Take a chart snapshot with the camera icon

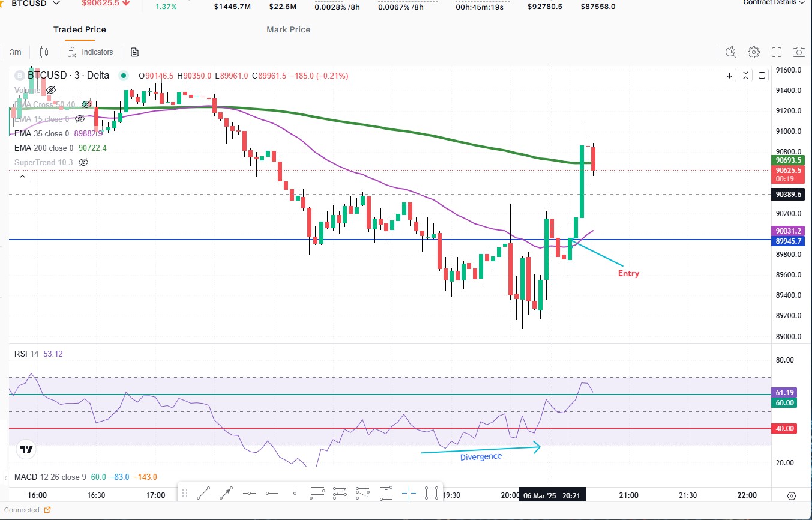tap(798, 52)
